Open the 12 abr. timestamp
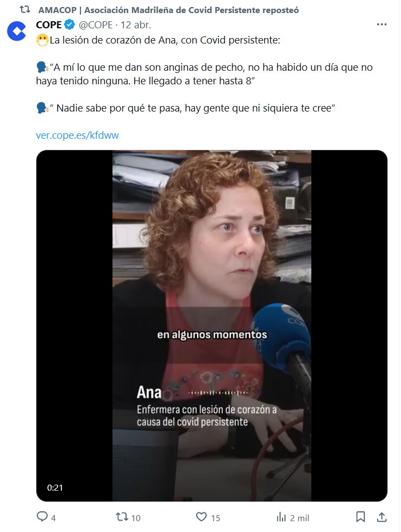 click(136, 25)
